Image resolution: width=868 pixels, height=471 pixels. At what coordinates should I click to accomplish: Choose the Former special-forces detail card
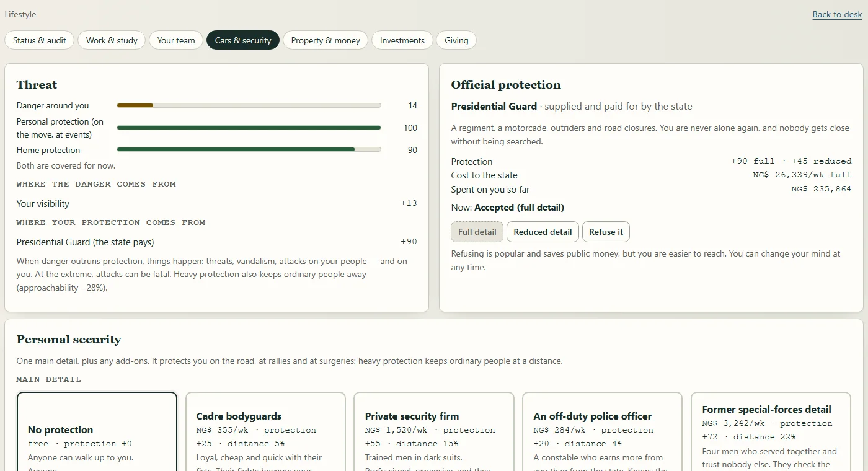[x=771, y=431]
